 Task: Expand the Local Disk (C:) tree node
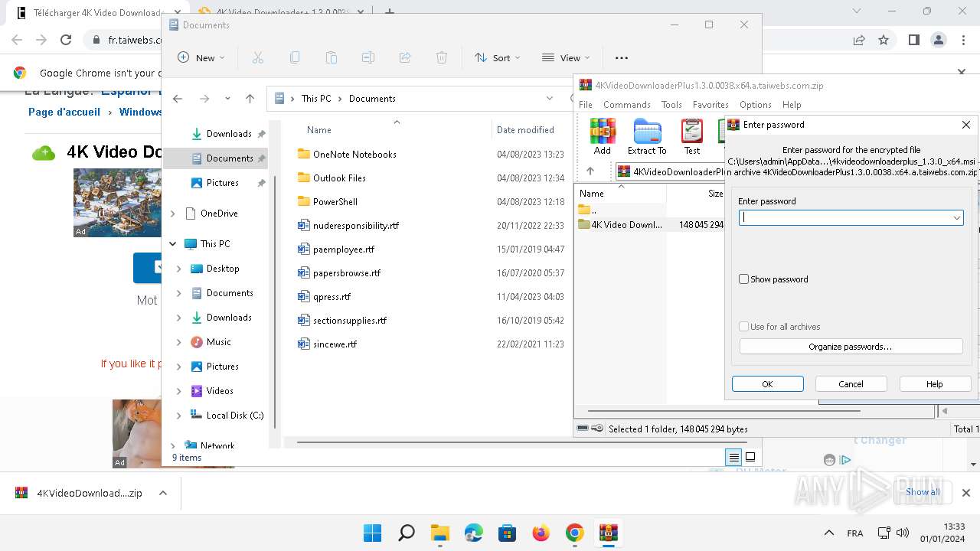(179, 416)
